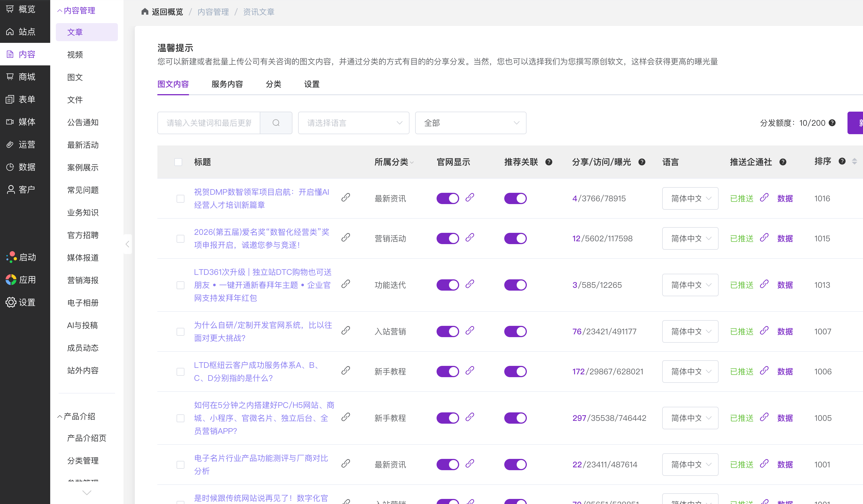Image resolution: width=863 pixels, height=504 pixels.
Task: Click the sort arrows in 排序 column
Action: click(855, 161)
